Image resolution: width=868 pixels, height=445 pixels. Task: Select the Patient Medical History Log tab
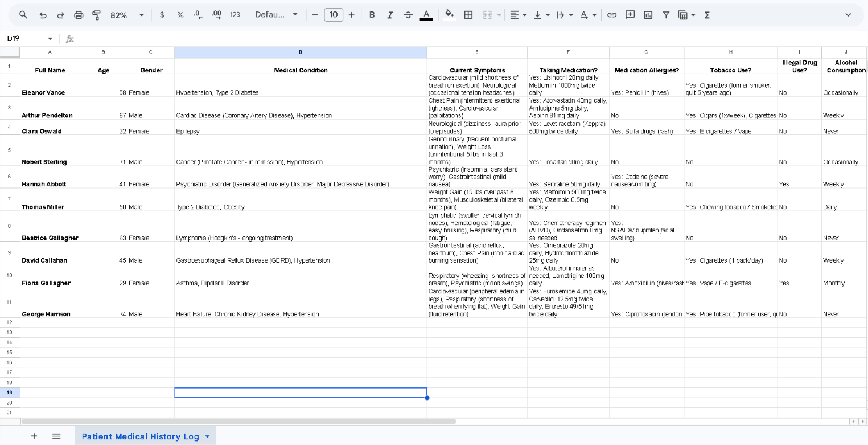[x=140, y=436]
